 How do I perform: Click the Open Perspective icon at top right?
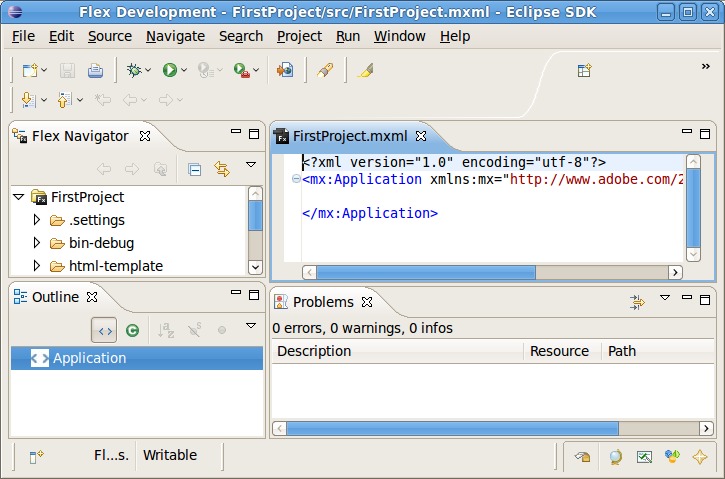(585, 70)
